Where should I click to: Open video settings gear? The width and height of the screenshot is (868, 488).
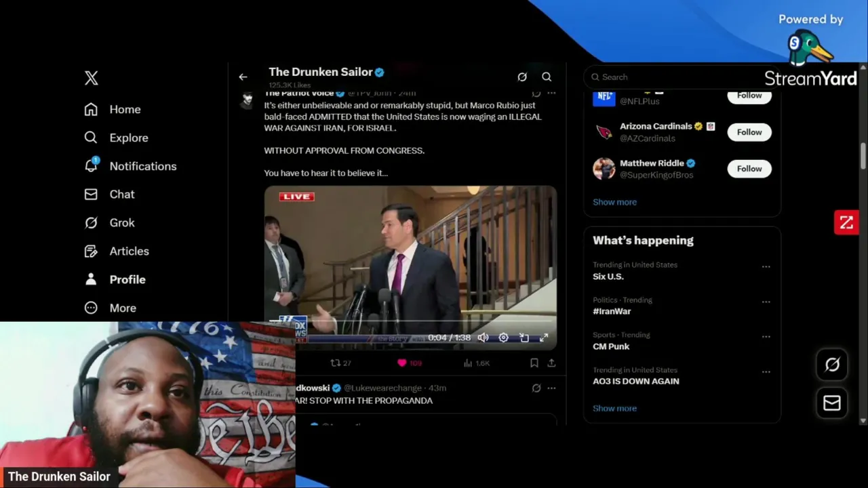click(x=503, y=338)
